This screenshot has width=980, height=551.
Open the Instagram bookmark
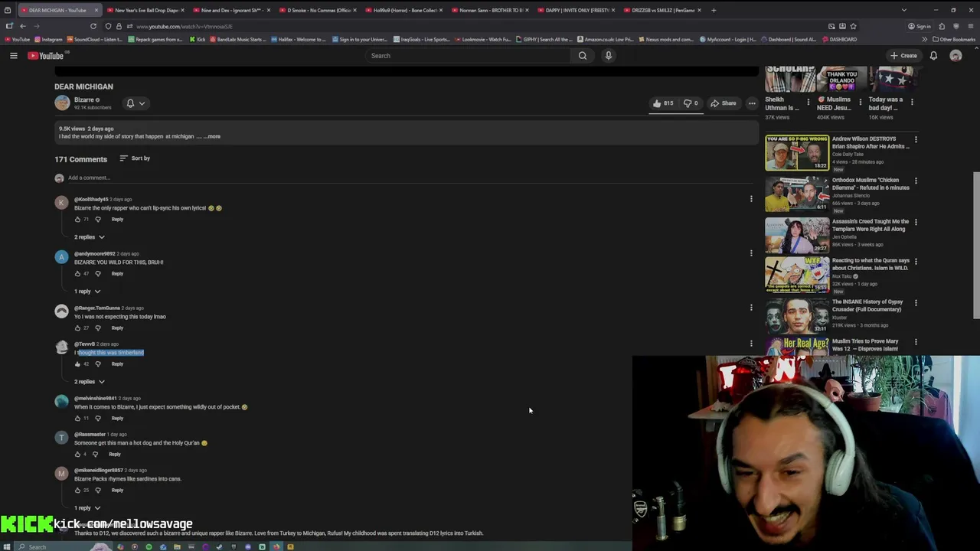[48, 39]
